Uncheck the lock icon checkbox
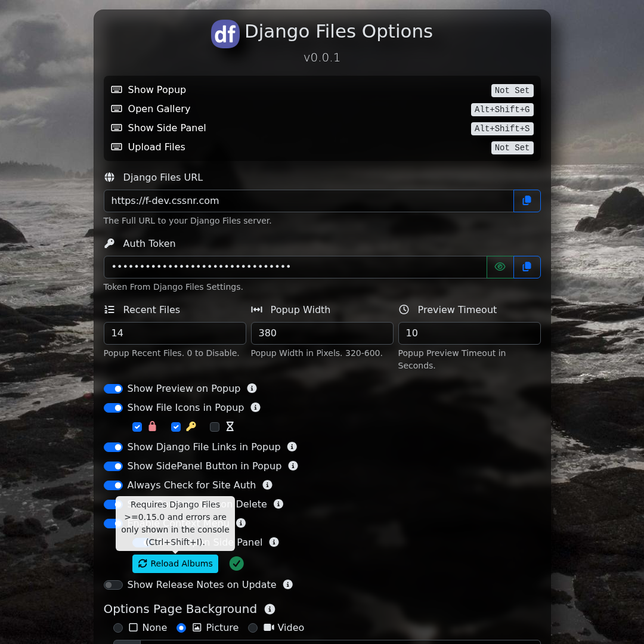644x644 pixels. 137,427
